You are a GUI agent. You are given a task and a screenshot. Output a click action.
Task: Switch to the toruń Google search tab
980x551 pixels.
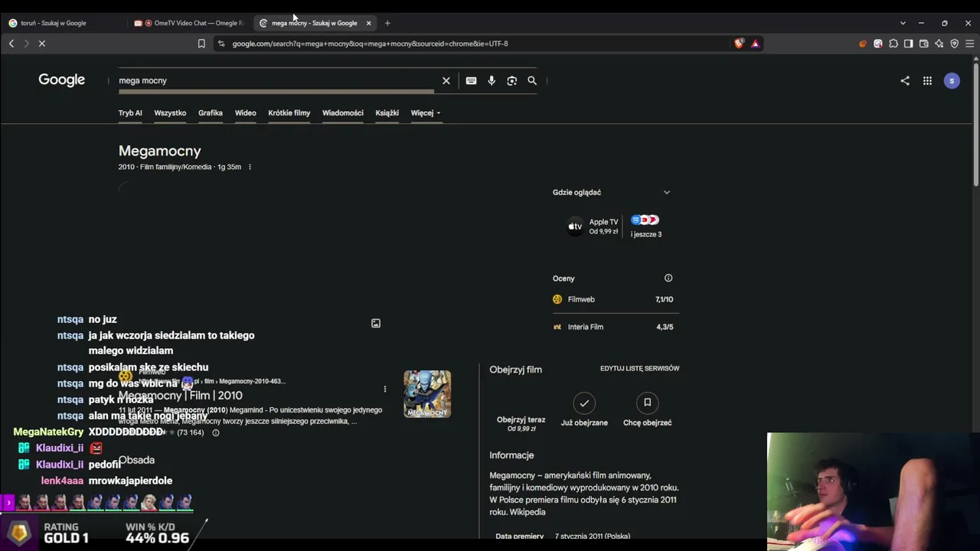tap(63, 23)
